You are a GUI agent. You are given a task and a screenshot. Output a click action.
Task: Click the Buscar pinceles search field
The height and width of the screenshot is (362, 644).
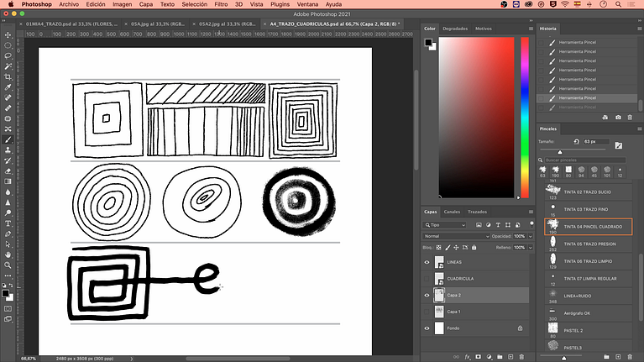(x=585, y=160)
